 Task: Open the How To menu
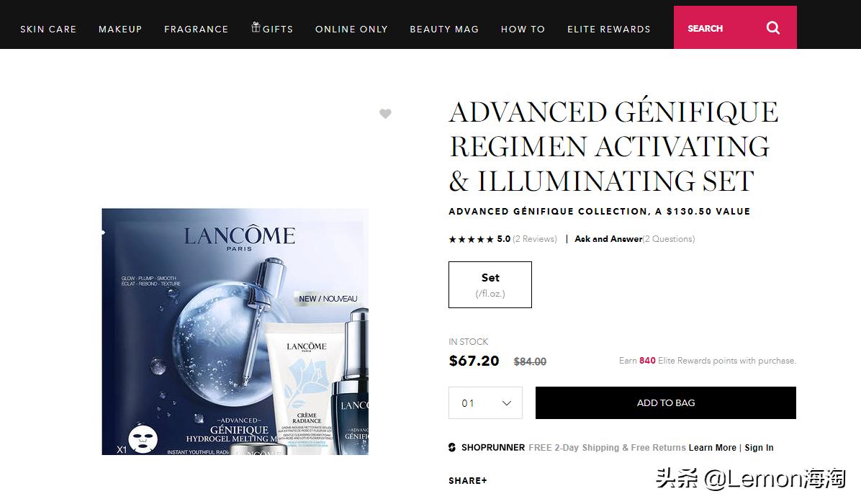pyautogui.click(x=523, y=29)
